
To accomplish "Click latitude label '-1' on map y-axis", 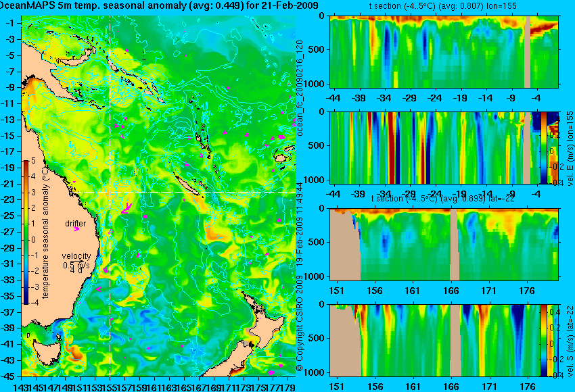I will [x=10, y=23].
